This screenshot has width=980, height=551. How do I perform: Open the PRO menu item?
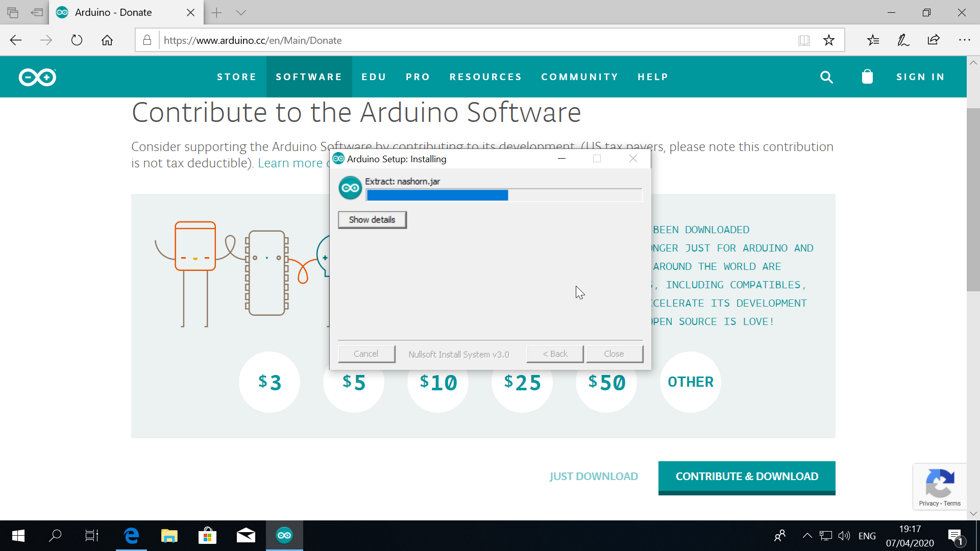pyautogui.click(x=418, y=77)
